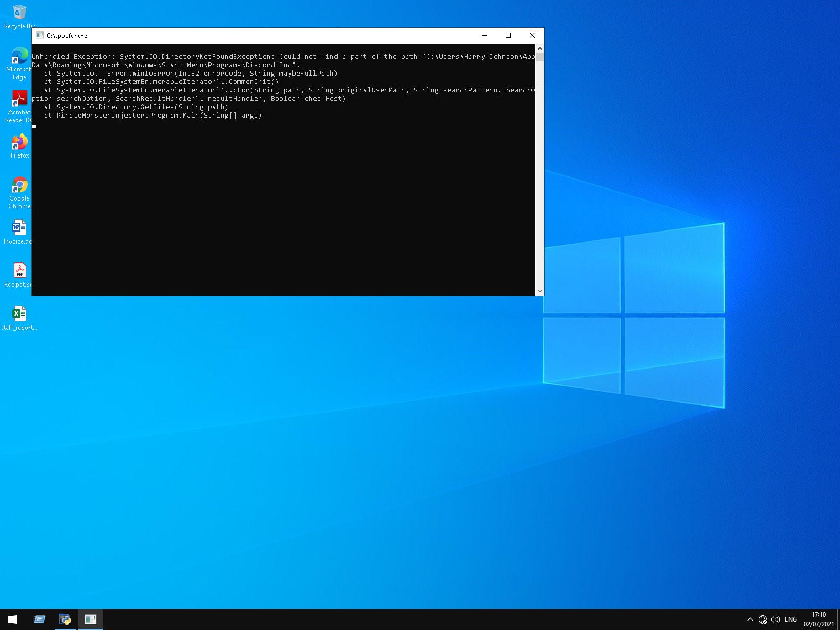Viewport: 840px width, 630px height.
Task: Select the staff_report Excel file icon
Action: point(19,318)
